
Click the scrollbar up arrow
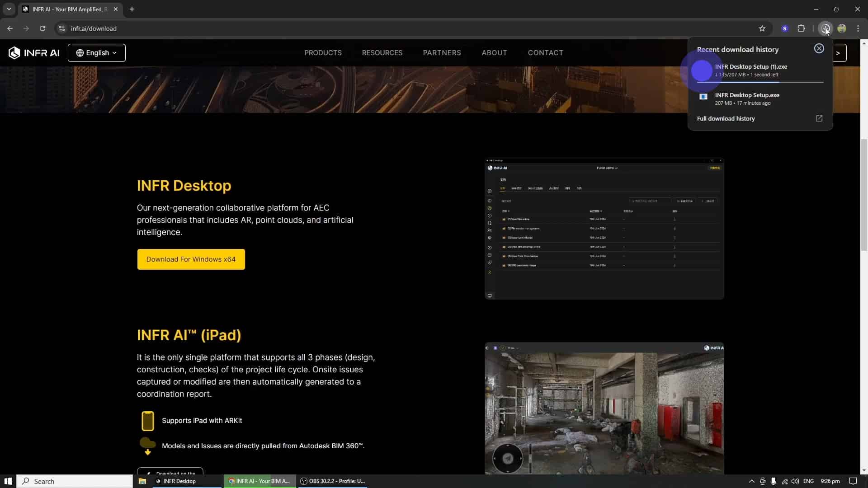864,43
